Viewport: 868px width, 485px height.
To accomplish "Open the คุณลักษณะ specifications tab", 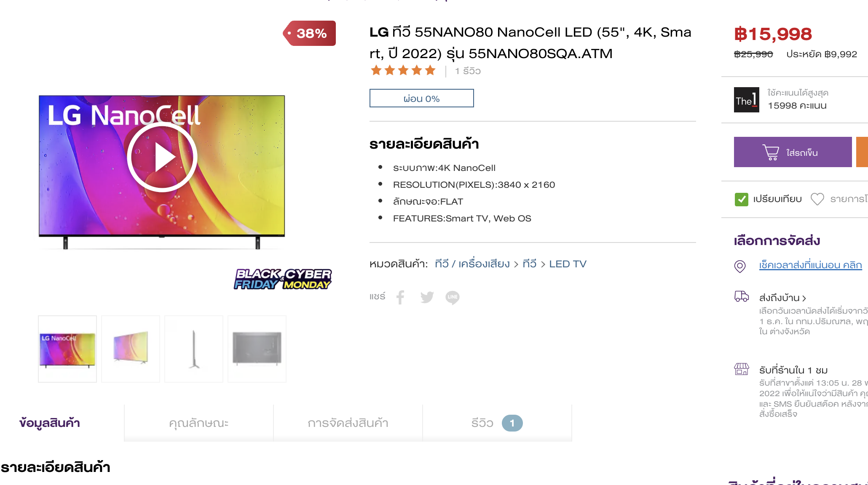I will pos(199,423).
